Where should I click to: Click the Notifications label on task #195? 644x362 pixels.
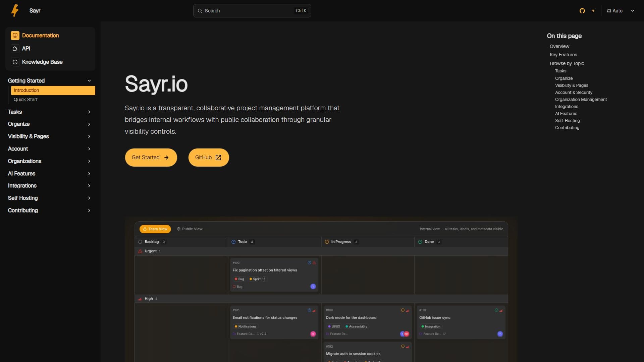(245, 327)
